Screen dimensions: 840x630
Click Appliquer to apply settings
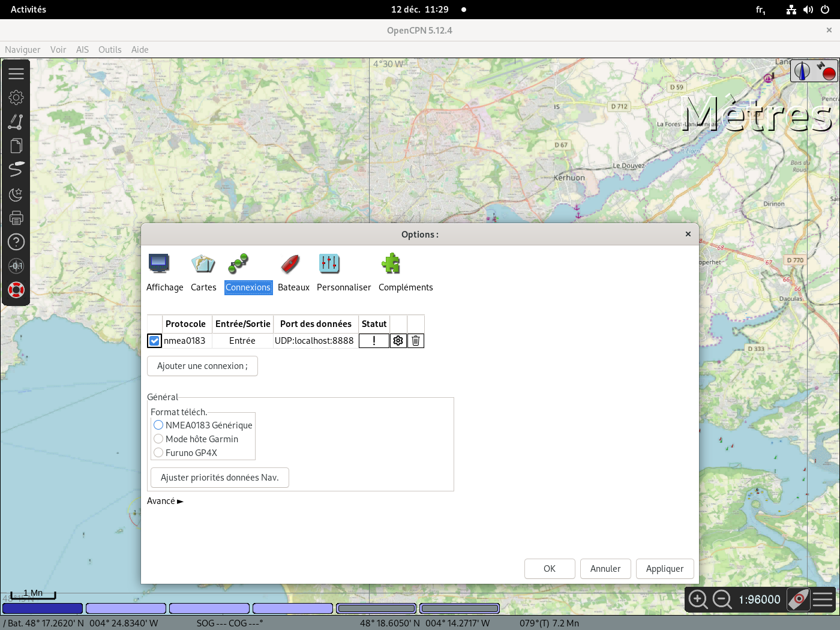(x=665, y=569)
